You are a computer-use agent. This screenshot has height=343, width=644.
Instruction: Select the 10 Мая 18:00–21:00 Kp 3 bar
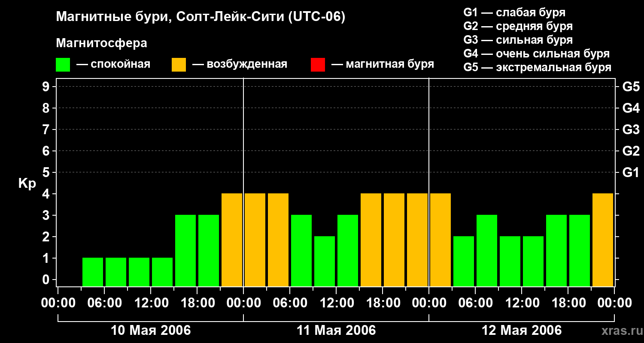pos(209,250)
